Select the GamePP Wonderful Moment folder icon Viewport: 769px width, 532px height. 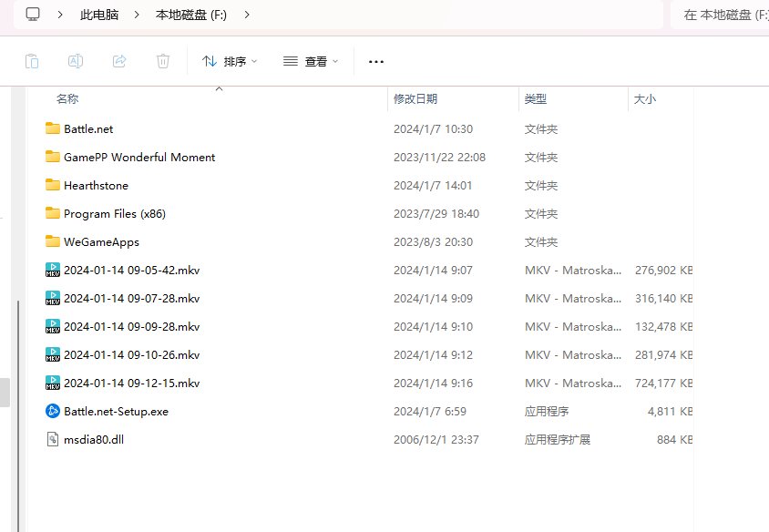click(x=53, y=157)
